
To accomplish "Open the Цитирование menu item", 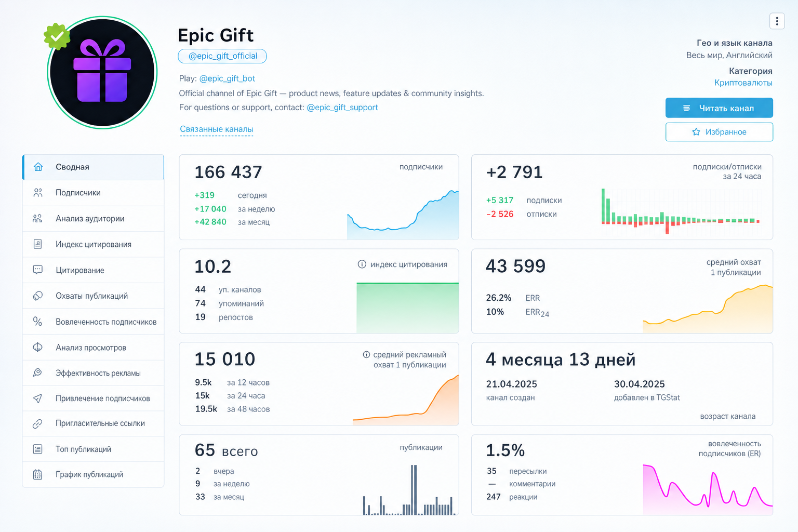I will click(93, 270).
